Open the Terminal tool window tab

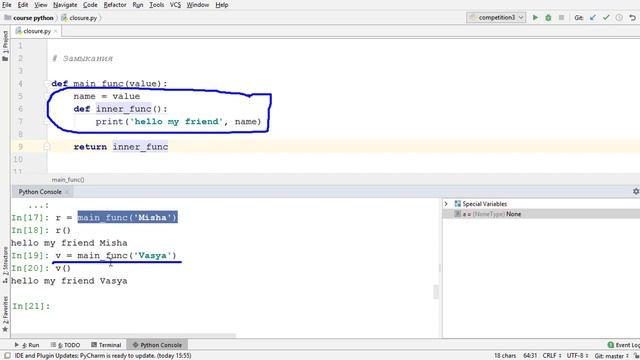click(106, 345)
